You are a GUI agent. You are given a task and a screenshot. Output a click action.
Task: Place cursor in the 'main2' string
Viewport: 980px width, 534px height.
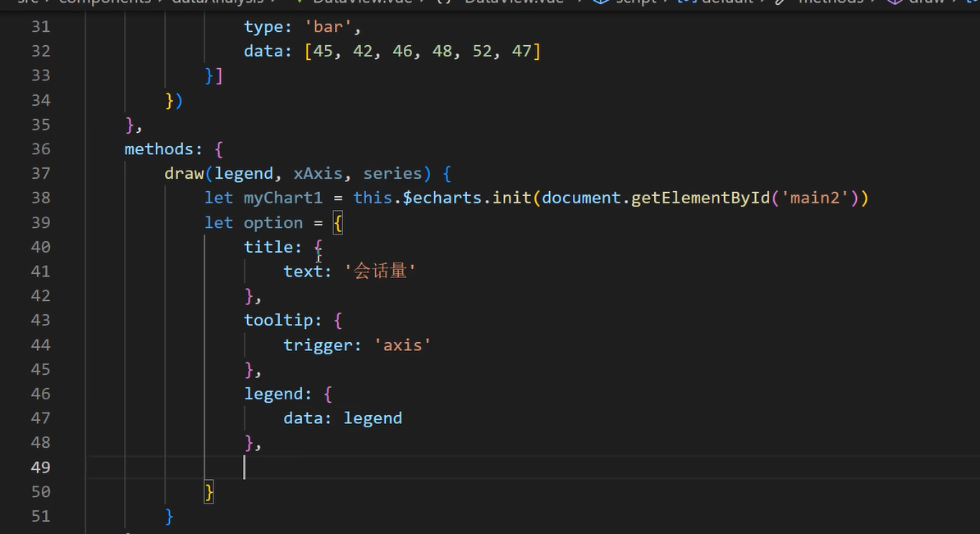coord(815,198)
